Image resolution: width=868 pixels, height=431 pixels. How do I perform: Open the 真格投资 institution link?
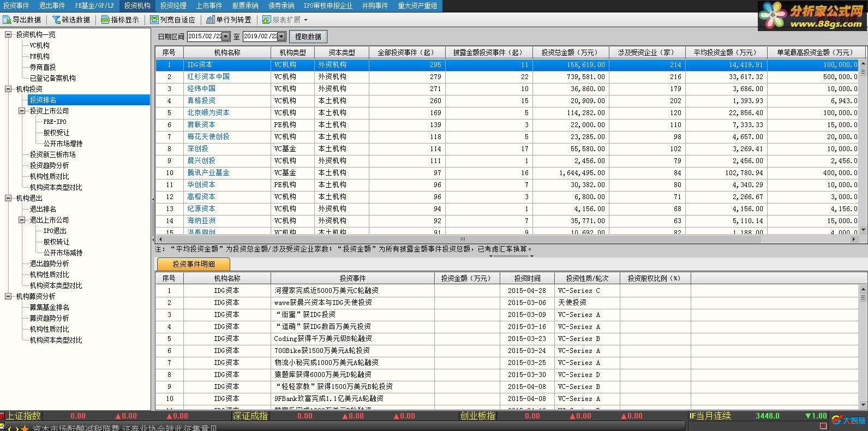click(201, 100)
